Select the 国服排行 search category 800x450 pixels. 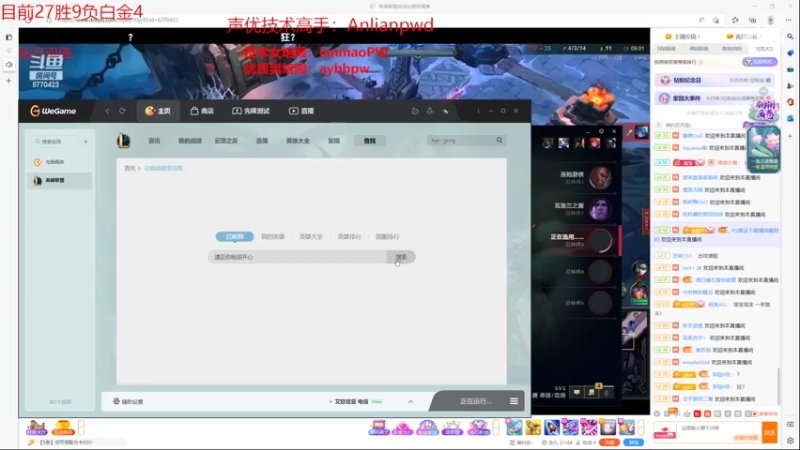click(387, 237)
